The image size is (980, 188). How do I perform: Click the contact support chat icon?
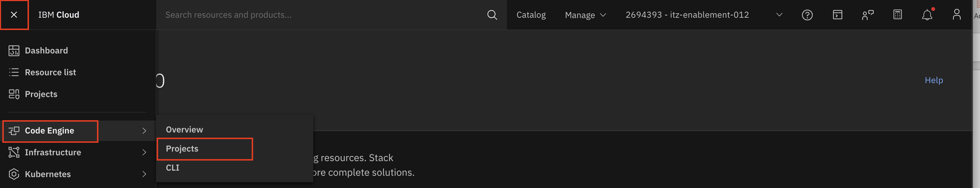(x=867, y=15)
